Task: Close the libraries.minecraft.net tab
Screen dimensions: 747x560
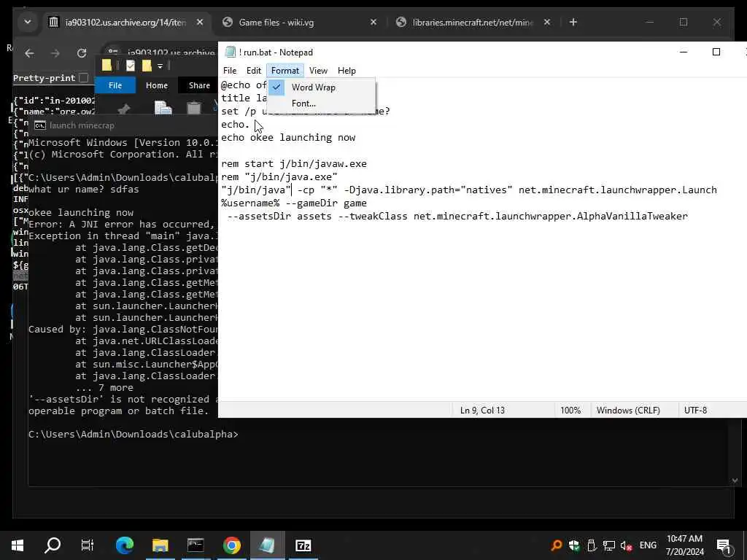Action: point(547,22)
